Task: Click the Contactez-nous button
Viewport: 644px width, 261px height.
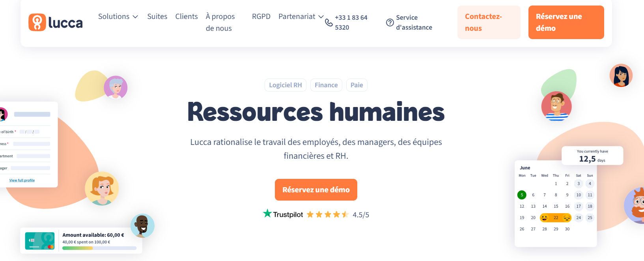Action: click(489, 23)
